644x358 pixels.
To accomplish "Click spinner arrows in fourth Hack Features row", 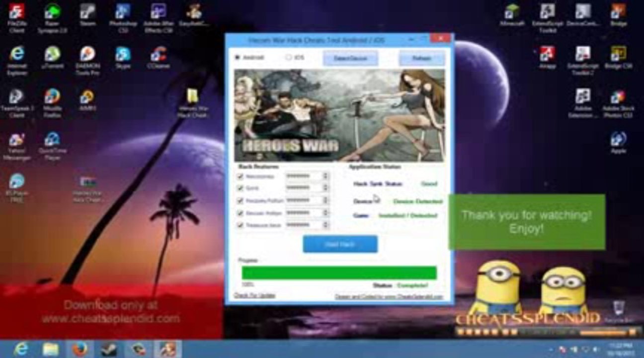I will (326, 213).
